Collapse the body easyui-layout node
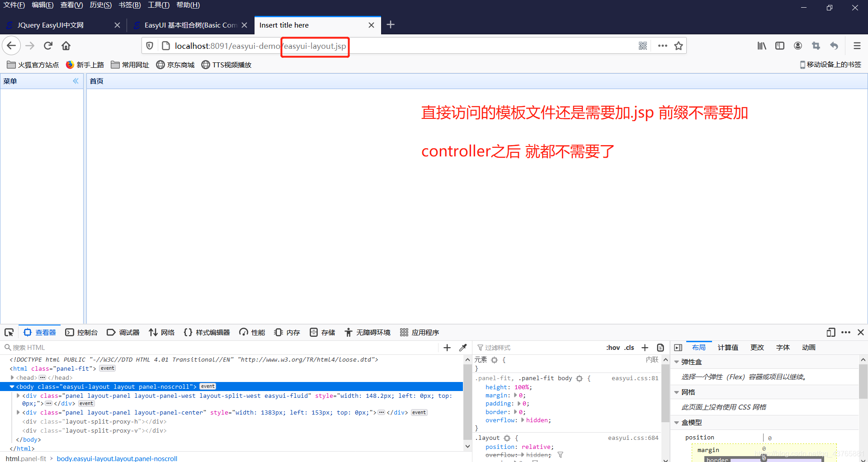This screenshot has height=462, width=868. (12, 387)
